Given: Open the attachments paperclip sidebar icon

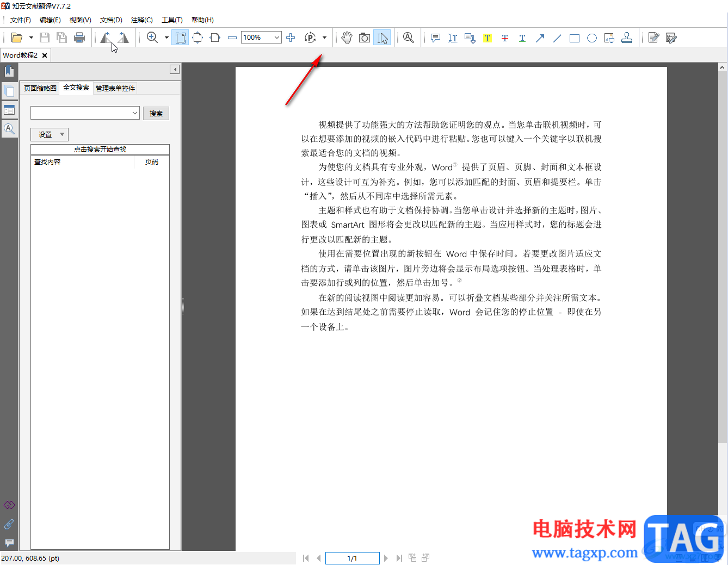Looking at the screenshot, I should coord(9,524).
